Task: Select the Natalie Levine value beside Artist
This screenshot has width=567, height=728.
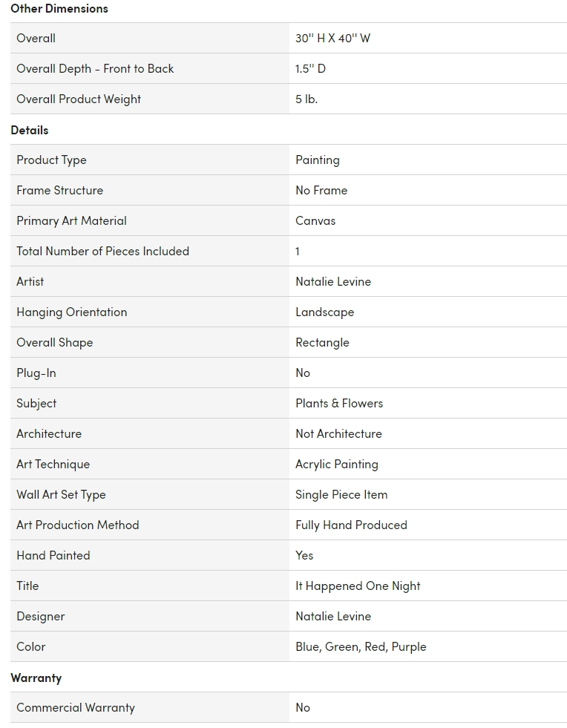Action: [333, 282]
